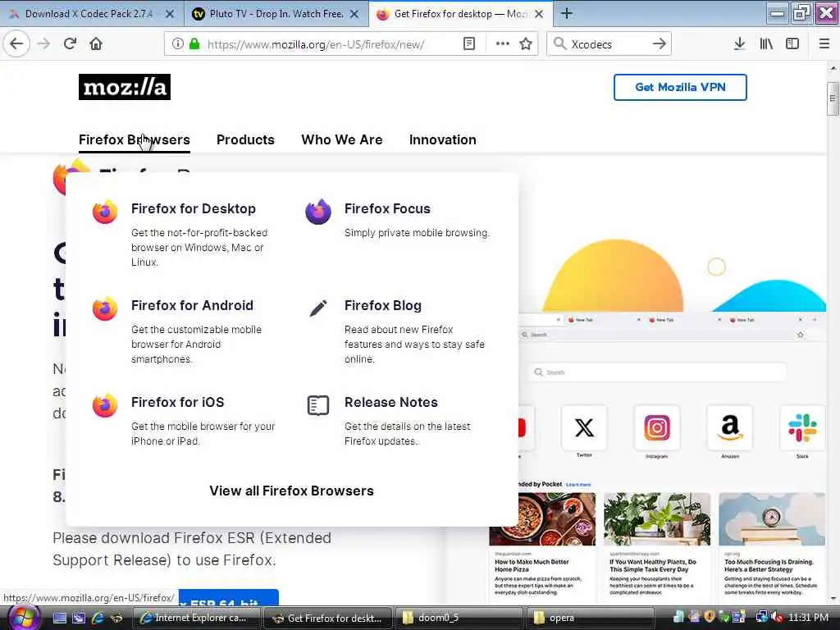
Task: Click the Pocket Learn more link
Action: tap(578, 485)
